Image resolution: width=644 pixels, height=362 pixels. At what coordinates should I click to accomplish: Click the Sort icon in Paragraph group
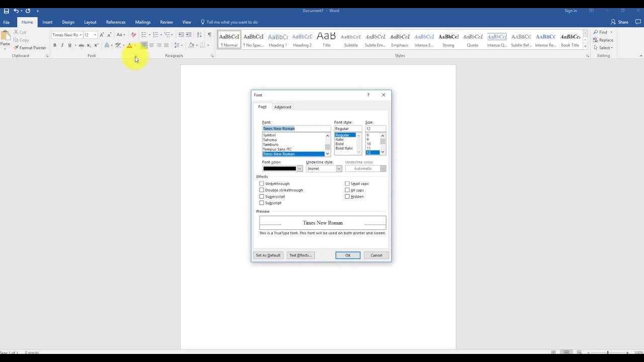click(199, 35)
